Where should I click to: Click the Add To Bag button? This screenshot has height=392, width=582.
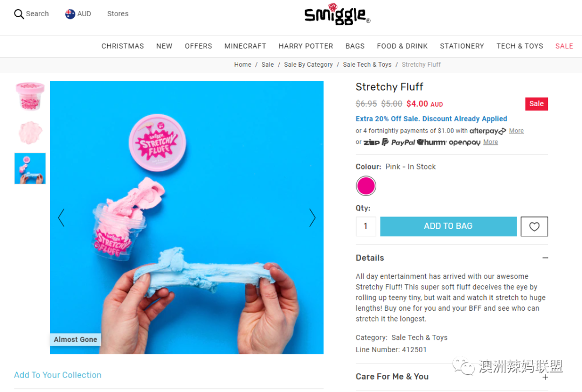448,226
